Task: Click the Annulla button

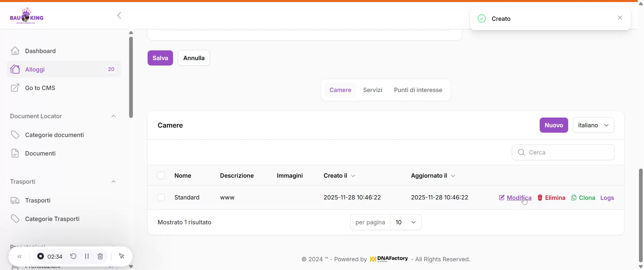Action: 194,58
